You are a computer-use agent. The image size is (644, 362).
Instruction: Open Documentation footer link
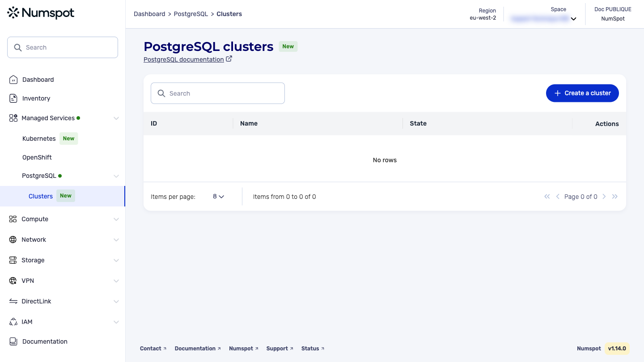pyautogui.click(x=198, y=349)
